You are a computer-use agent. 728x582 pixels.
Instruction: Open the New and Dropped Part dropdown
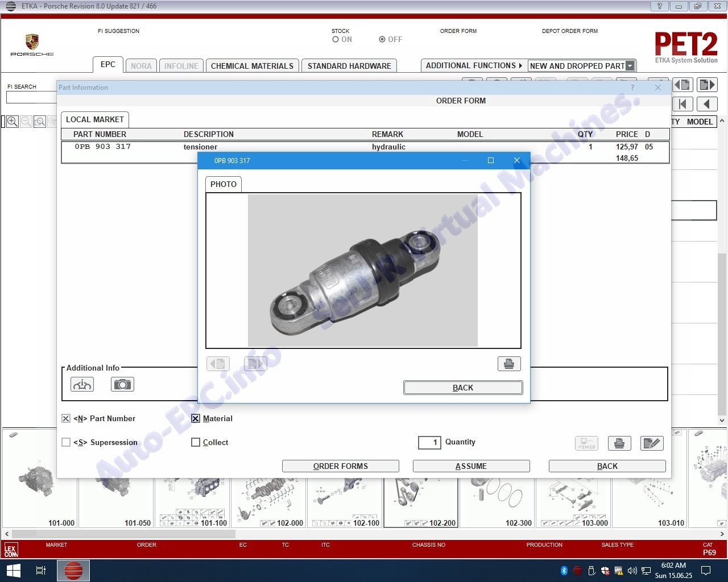click(x=630, y=66)
